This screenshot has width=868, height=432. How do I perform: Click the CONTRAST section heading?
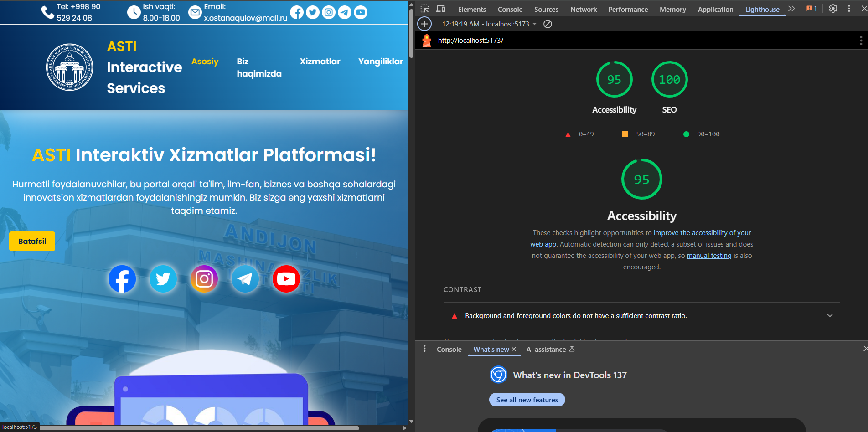(x=462, y=290)
